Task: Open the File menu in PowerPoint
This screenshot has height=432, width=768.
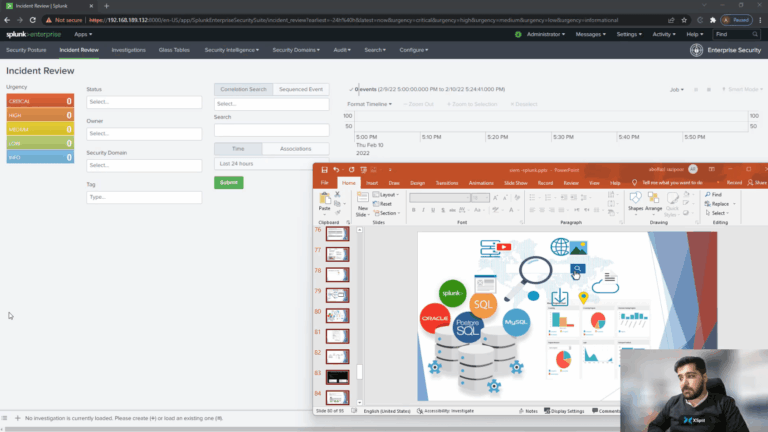Action: [x=324, y=183]
